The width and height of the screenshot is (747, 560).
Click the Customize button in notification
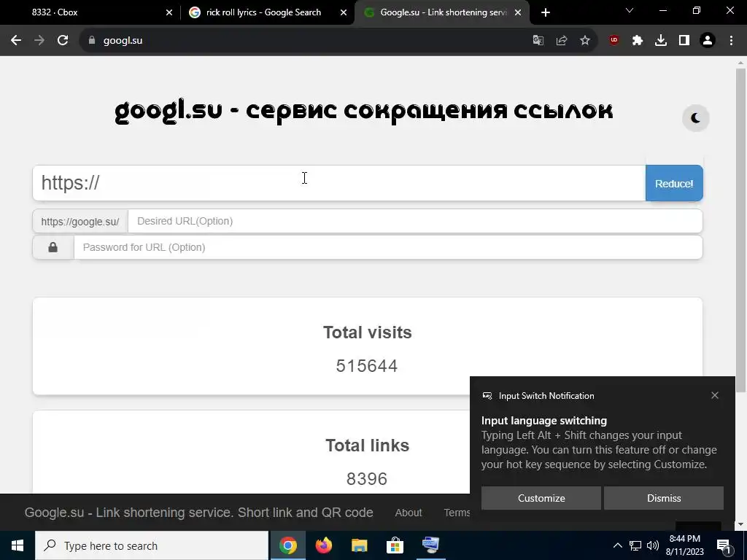541,498
